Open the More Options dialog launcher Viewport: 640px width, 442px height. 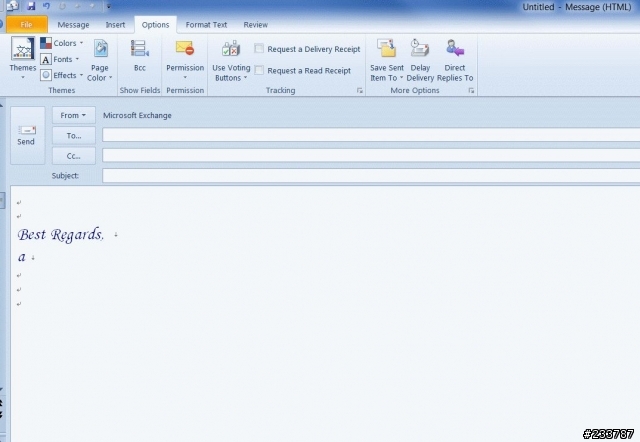tap(471, 91)
